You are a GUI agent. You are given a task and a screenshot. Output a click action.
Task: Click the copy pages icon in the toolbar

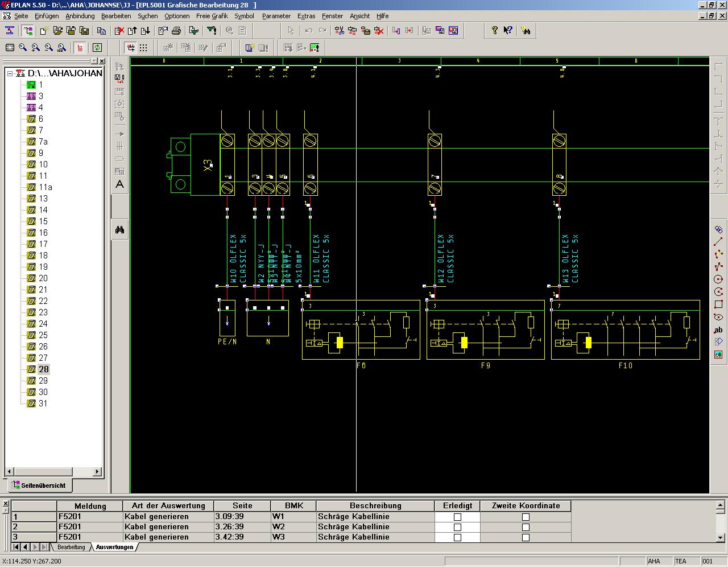pyautogui.click(x=101, y=30)
